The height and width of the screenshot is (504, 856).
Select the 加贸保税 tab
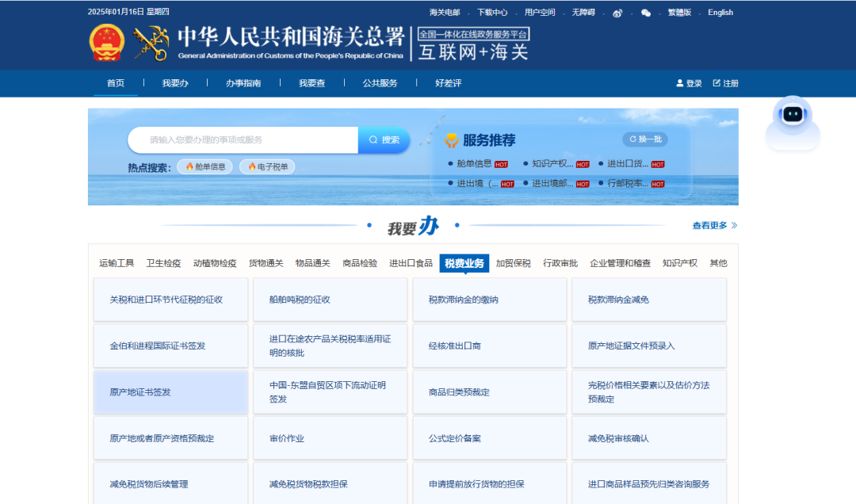click(513, 263)
